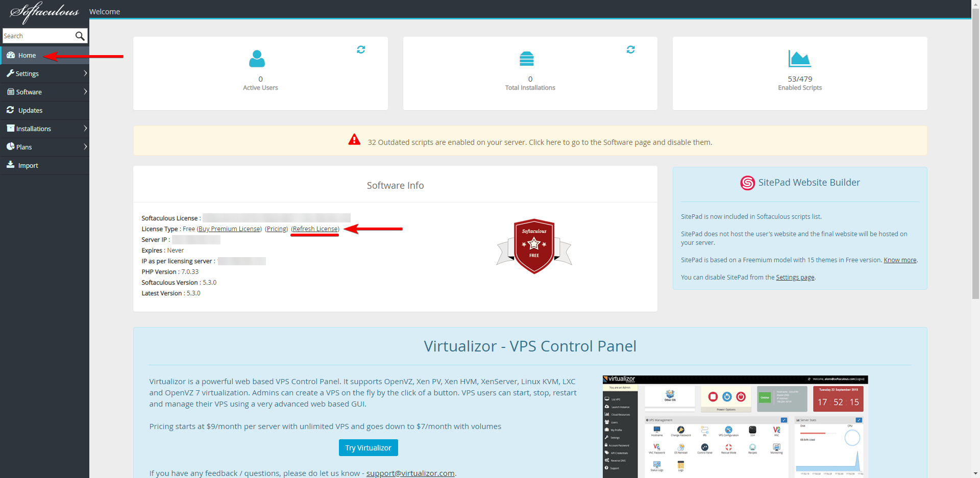Click the Updates refresh icon in sidebar

pos(10,110)
